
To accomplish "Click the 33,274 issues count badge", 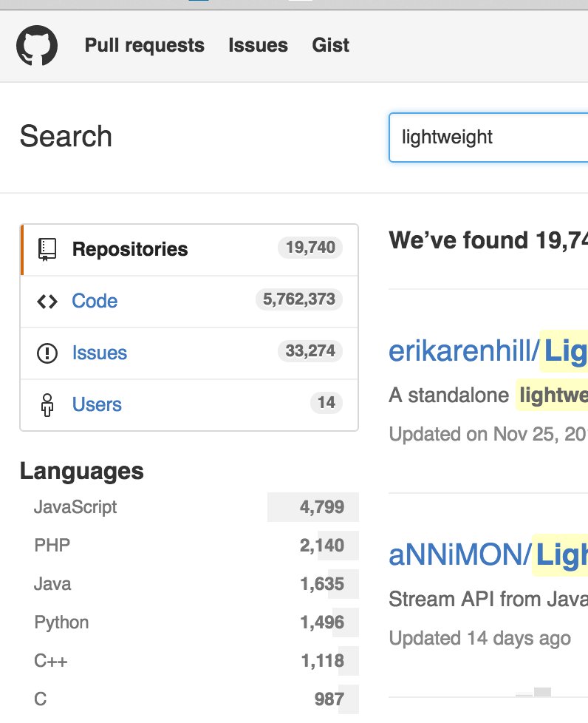I will 310,351.
